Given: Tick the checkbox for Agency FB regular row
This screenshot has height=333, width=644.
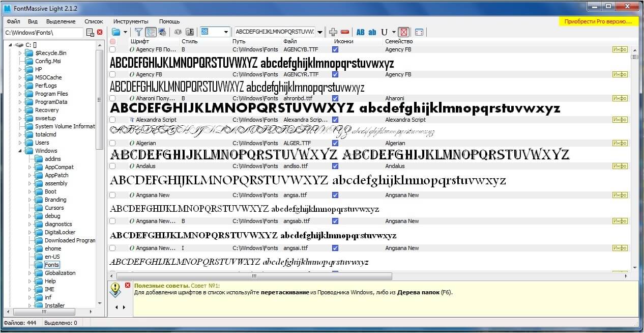Looking at the screenshot, I should pyautogui.click(x=112, y=74).
